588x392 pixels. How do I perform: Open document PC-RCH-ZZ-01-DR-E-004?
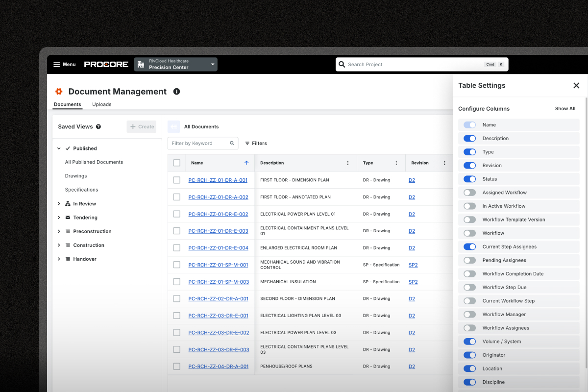pyautogui.click(x=218, y=248)
